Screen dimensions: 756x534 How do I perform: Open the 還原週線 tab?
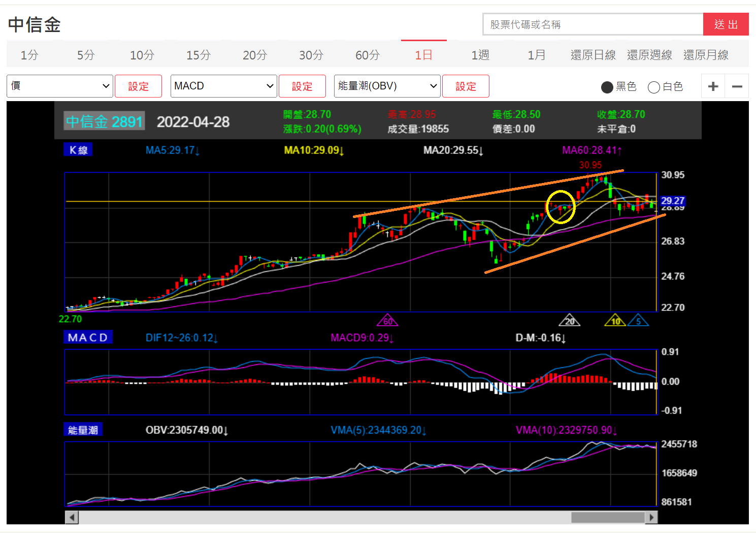[x=649, y=55]
